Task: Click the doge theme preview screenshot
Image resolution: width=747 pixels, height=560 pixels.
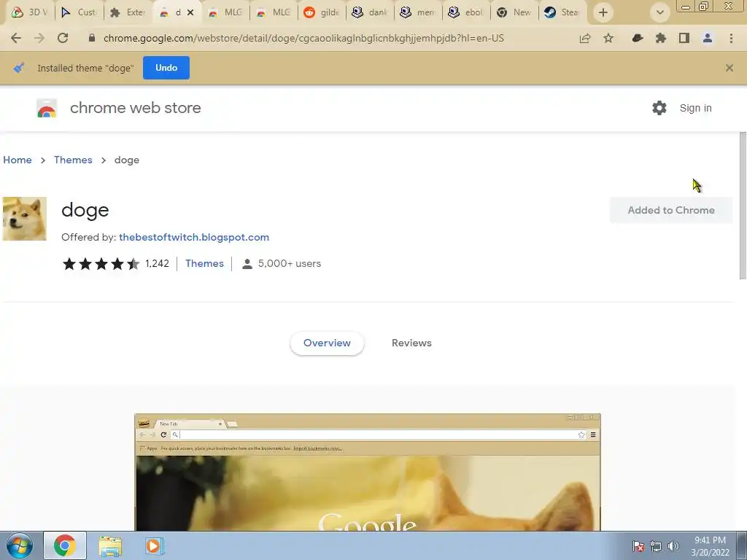Action: (x=368, y=472)
